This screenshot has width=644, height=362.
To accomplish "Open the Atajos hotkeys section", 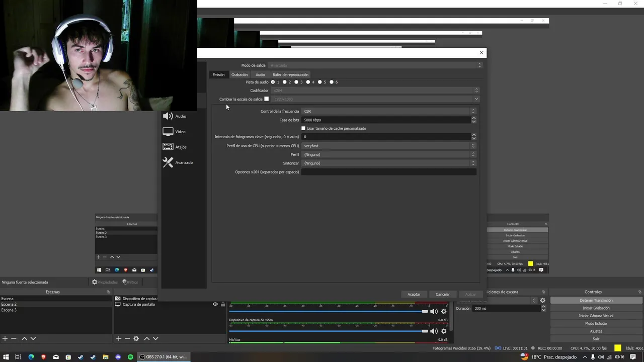I will coord(175,147).
